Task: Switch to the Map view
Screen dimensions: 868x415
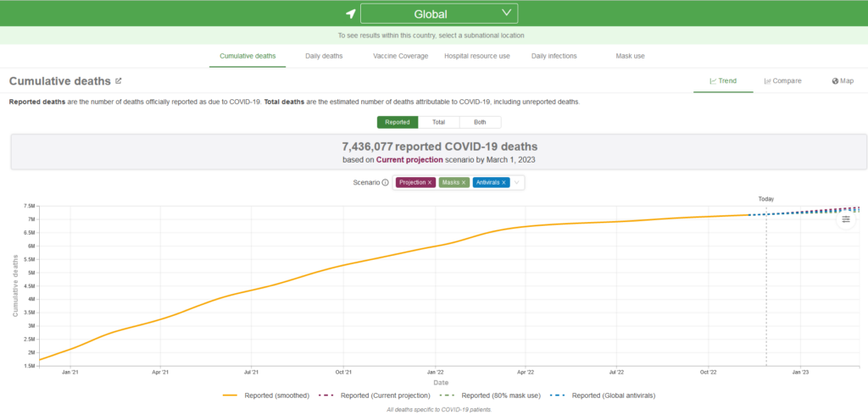Action: pyautogui.click(x=843, y=81)
